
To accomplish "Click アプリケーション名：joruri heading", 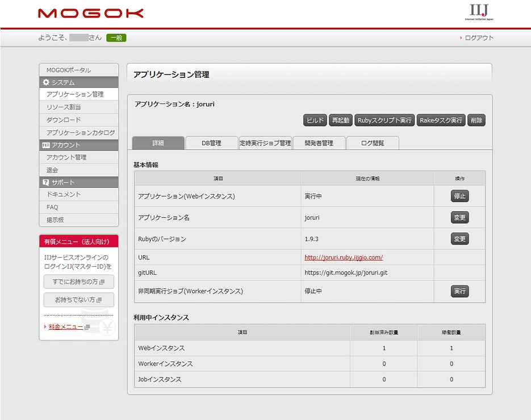I will click(x=174, y=104).
